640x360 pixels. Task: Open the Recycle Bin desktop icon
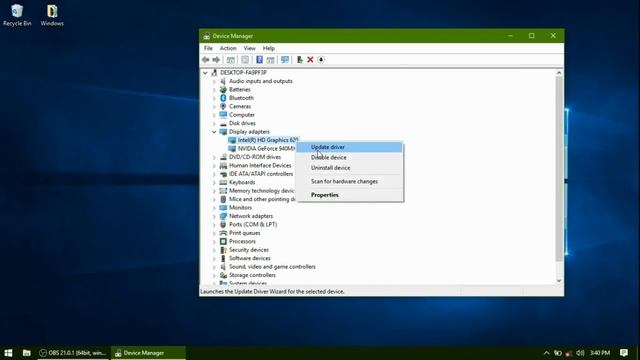(x=17, y=15)
